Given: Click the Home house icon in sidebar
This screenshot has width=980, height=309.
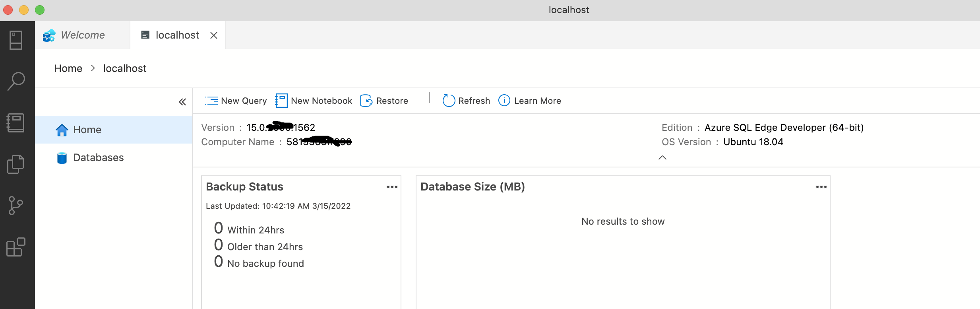Looking at the screenshot, I should pyautogui.click(x=62, y=130).
